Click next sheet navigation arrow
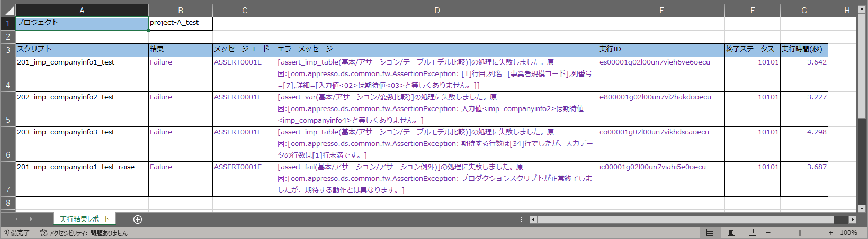 [31, 219]
